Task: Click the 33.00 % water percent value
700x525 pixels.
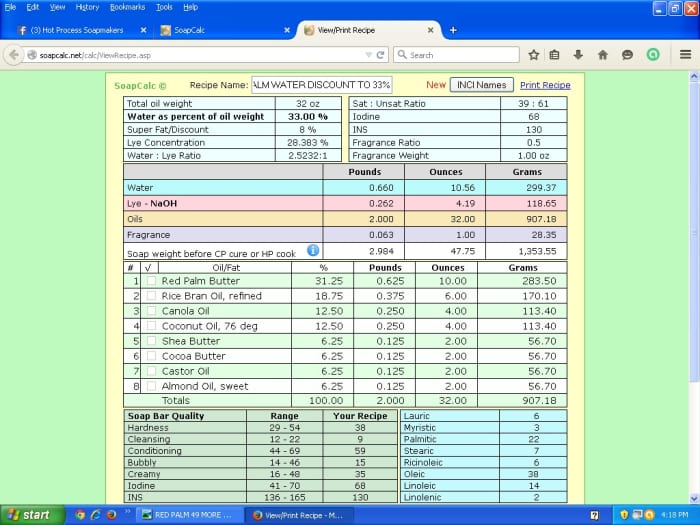Action: point(308,117)
